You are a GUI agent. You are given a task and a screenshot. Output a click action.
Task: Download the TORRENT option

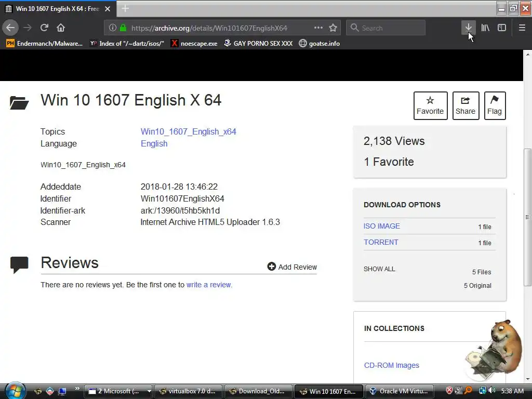pyautogui.click(x=381, y=242)
